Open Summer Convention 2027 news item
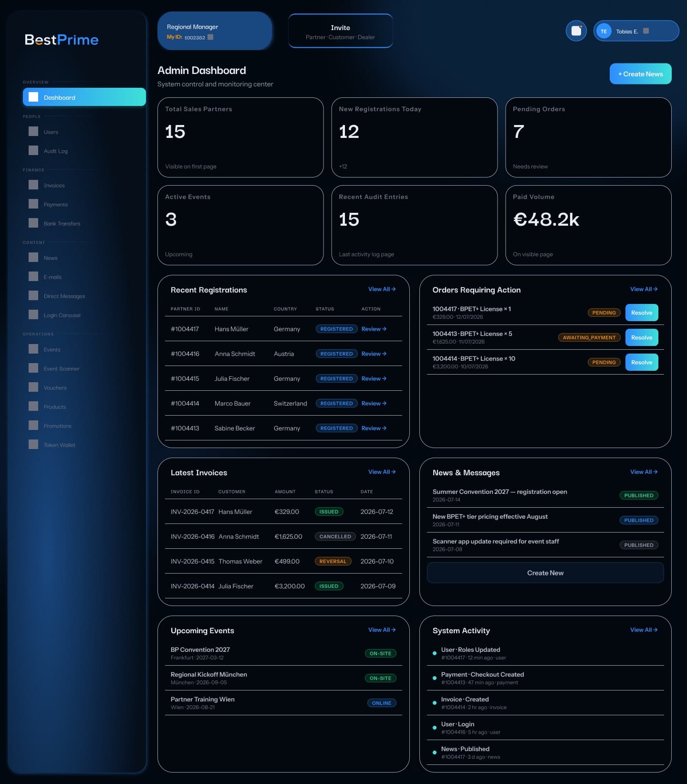The image size is (687, 784). tap(545, 495)
